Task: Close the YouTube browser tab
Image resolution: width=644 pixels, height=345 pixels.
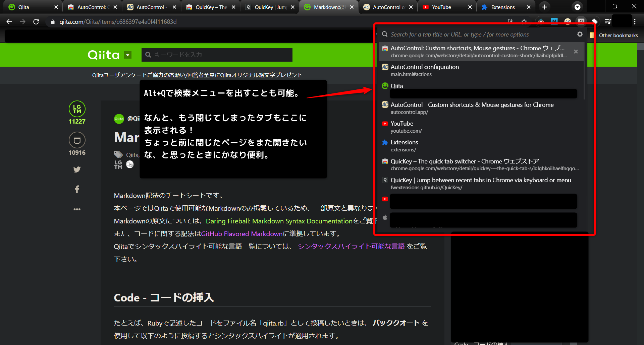Action: [470, 7]
